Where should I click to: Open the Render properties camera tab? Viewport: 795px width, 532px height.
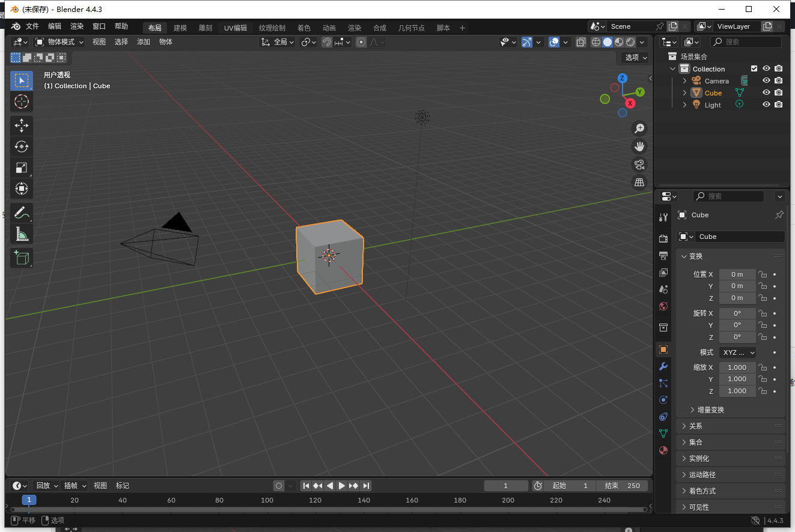click(x=663, y=238)
